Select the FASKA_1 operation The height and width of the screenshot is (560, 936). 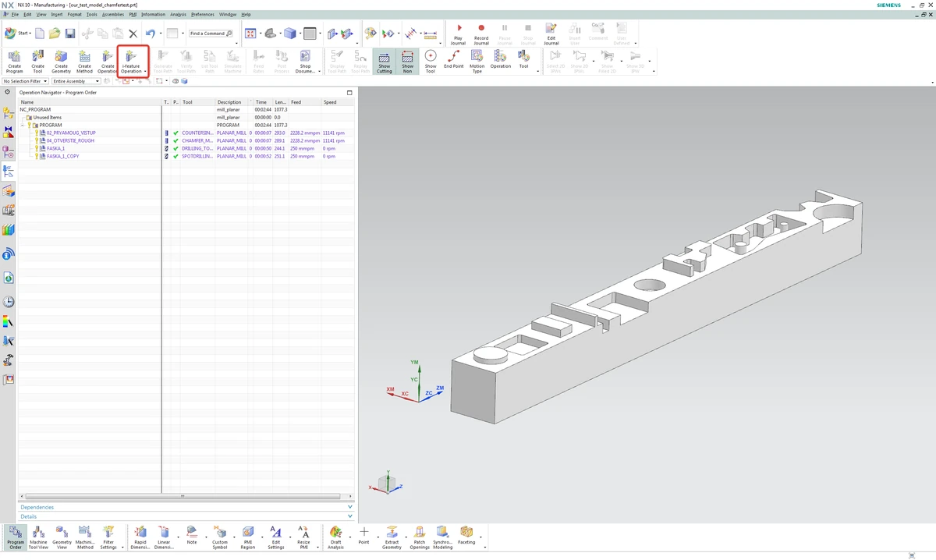(x=55, y=148)
